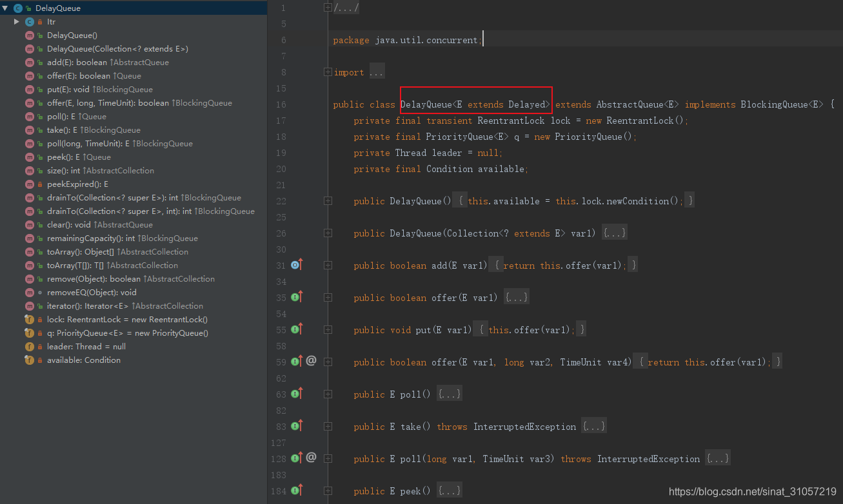The height and width of the screenshot is (504, 843).
Task: Click field icon beside lock: ReentrantLock
Action: pos(29,320)
